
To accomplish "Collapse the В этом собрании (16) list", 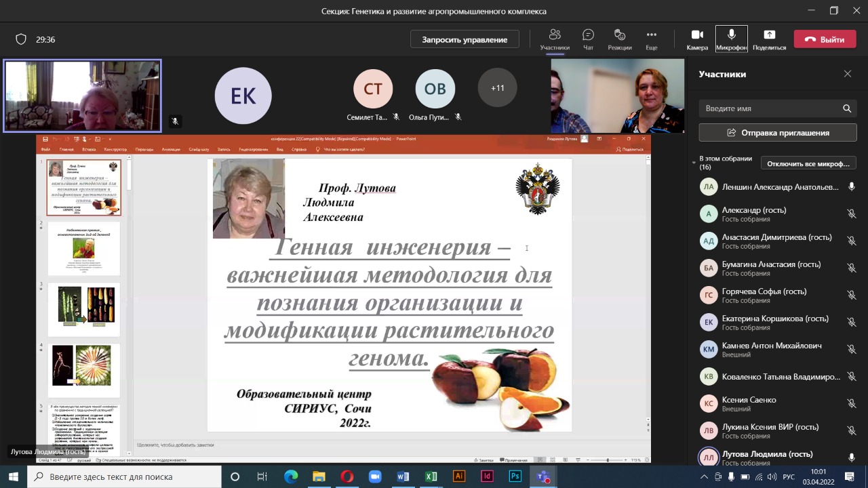I will point(694,163).
